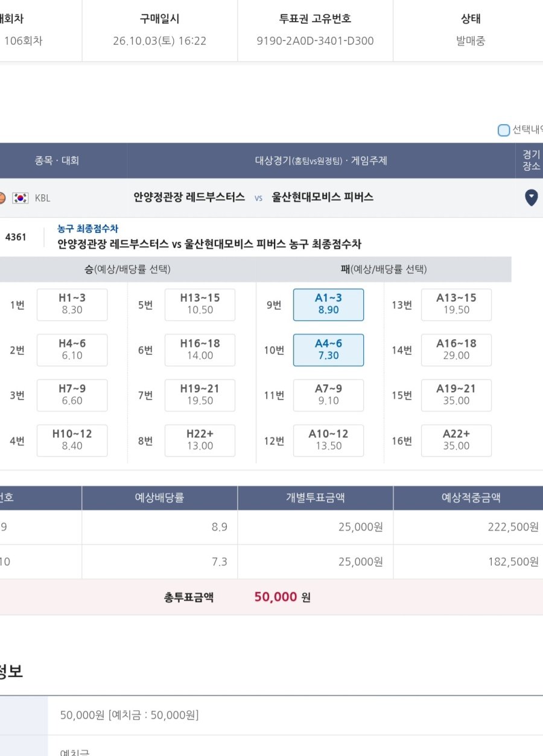Click ticket number 9190-2A0D-3401-D300
The height and width of the screenshot is (756, 543).
[x=315, y=41]
